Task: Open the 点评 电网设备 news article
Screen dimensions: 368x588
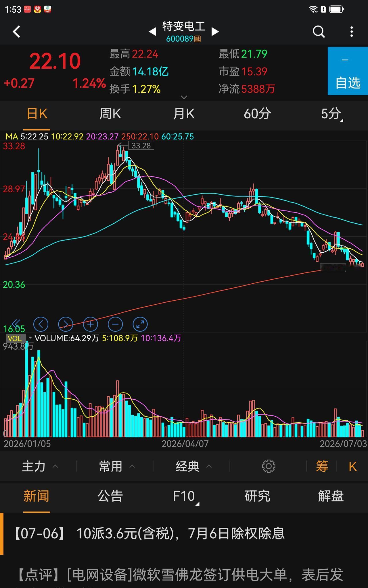Action: [184, 575]
